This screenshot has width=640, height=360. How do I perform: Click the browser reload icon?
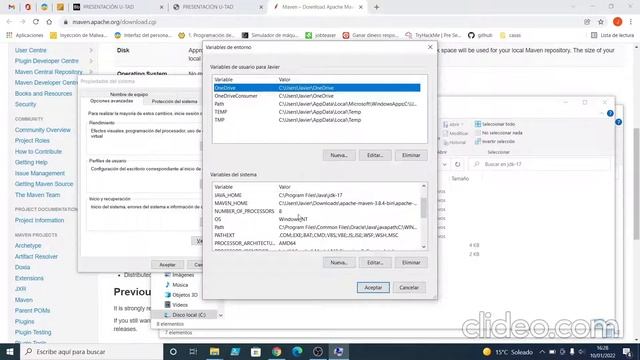click(36, 22)
